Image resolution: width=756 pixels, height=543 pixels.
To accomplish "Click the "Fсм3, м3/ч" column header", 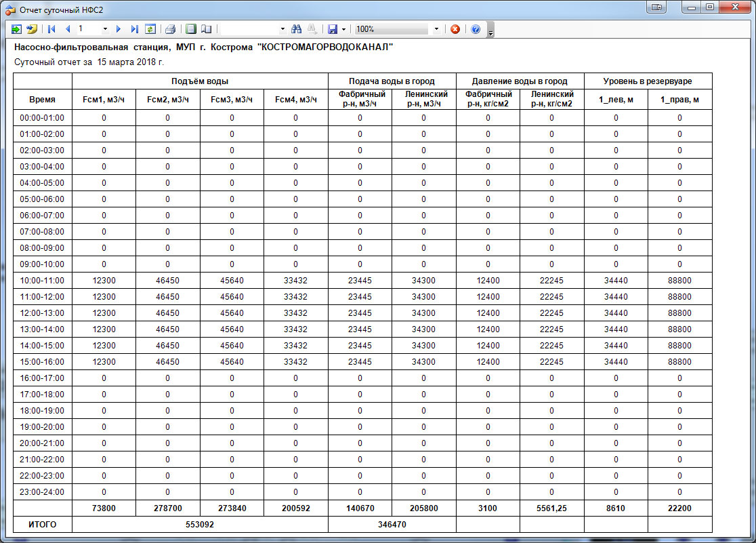I will [x=232, y=100].
